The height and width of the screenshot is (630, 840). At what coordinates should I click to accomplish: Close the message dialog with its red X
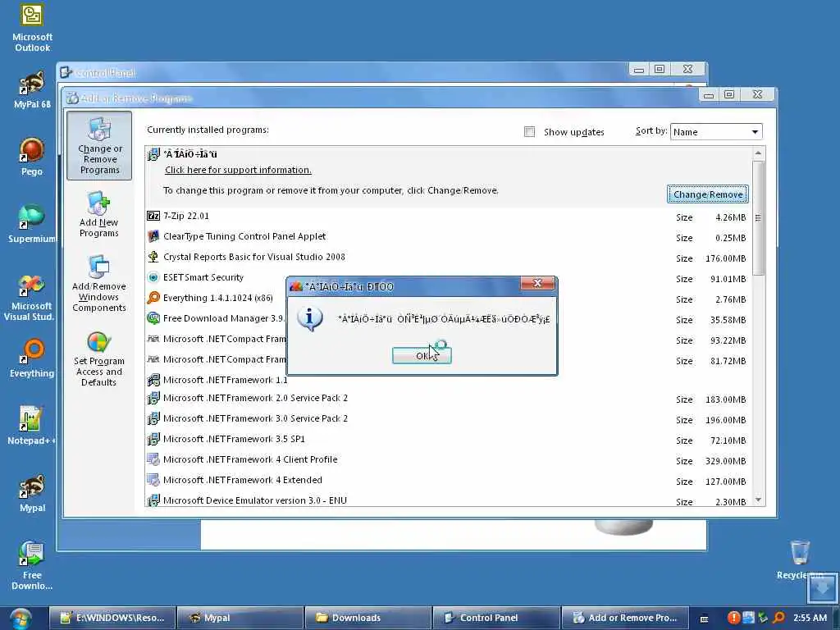pos(537,283)
